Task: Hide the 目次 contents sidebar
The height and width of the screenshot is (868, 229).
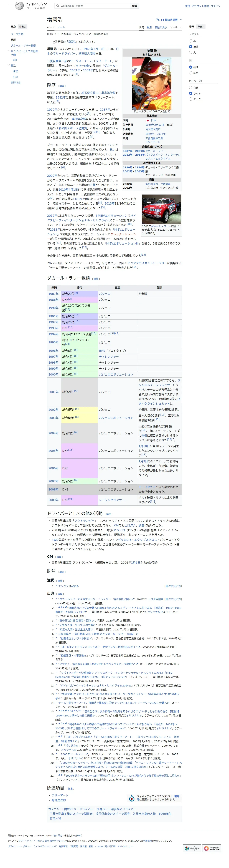Action: point(23,27)
